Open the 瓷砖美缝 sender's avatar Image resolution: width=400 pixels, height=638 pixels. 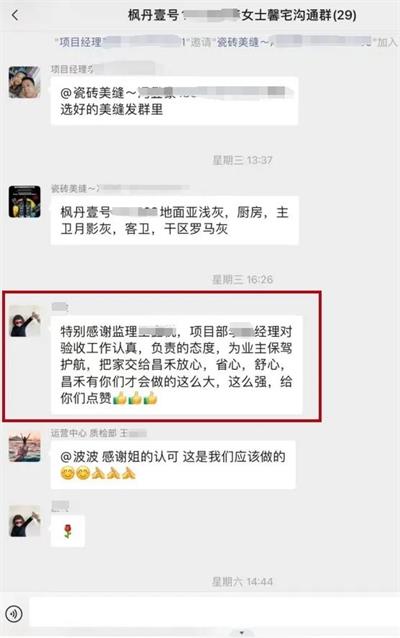[x=24, y=201]
